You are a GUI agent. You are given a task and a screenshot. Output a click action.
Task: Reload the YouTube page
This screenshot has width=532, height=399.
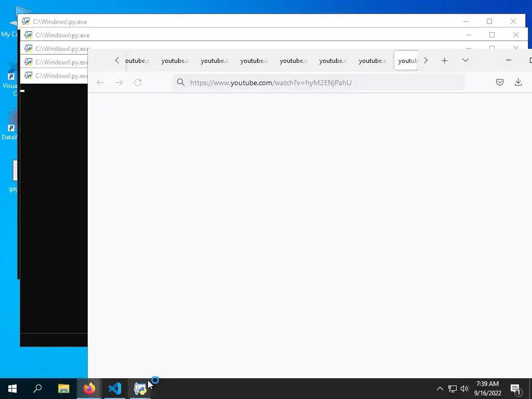click(137, 83)
